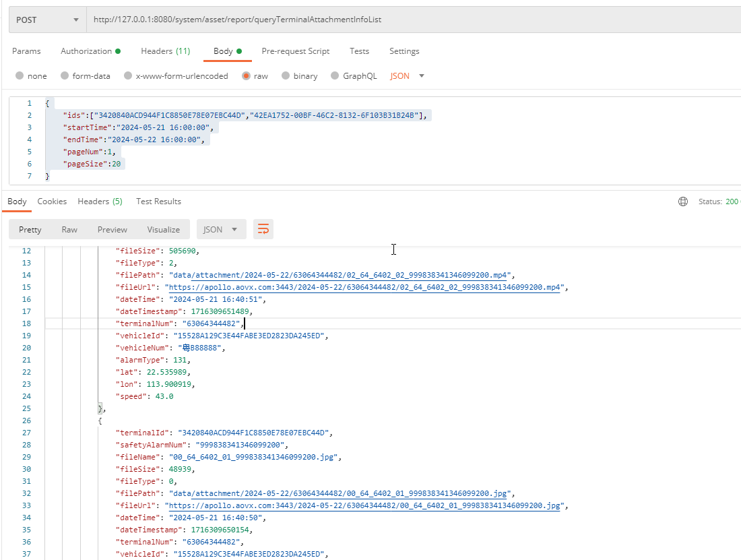The width and height of the screenshot is (741, 560).
Task: Select the form-data radio option
Action: [x=65, y=76]
